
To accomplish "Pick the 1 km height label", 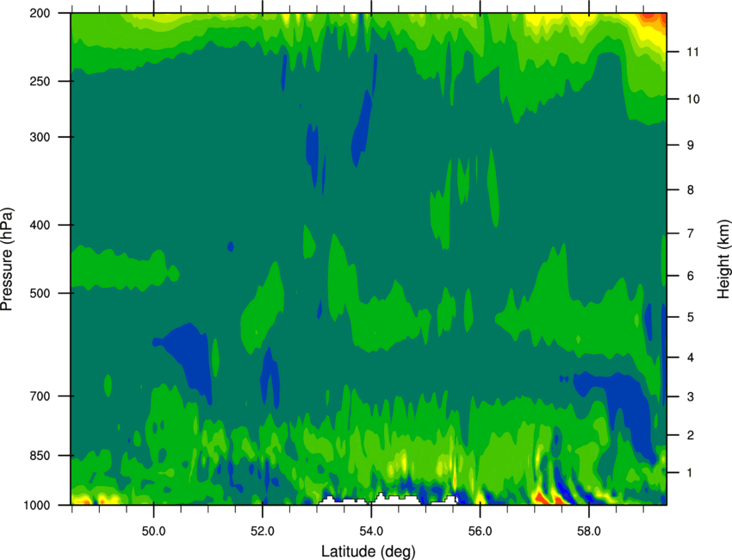I will 690,473.
